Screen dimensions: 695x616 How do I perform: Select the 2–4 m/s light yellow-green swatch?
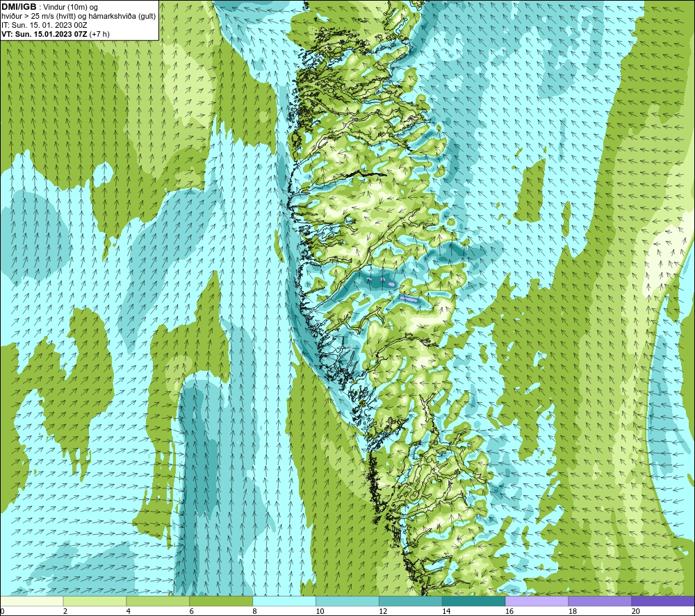pyautogui.click(x=95, y=601)
